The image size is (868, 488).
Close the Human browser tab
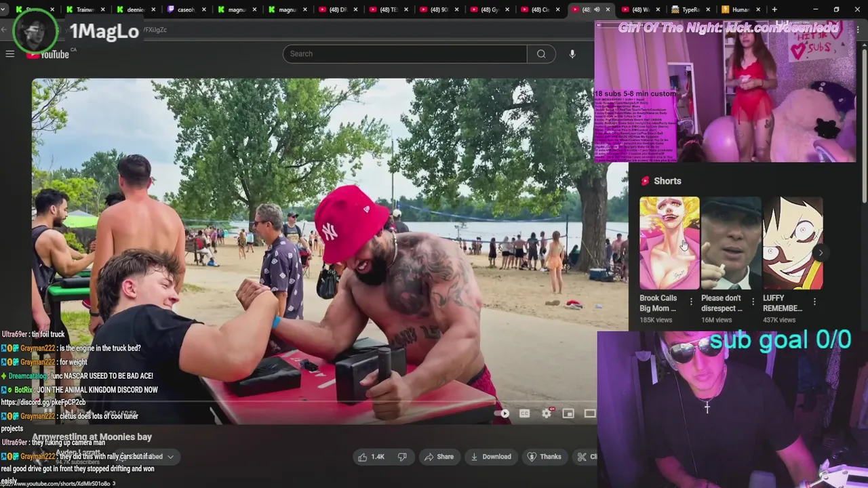(758, 9)
